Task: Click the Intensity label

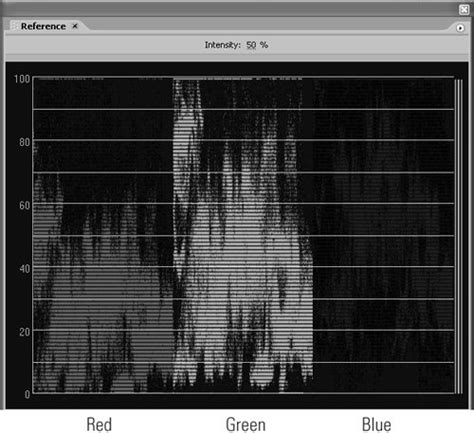Action: coord(222,45)
